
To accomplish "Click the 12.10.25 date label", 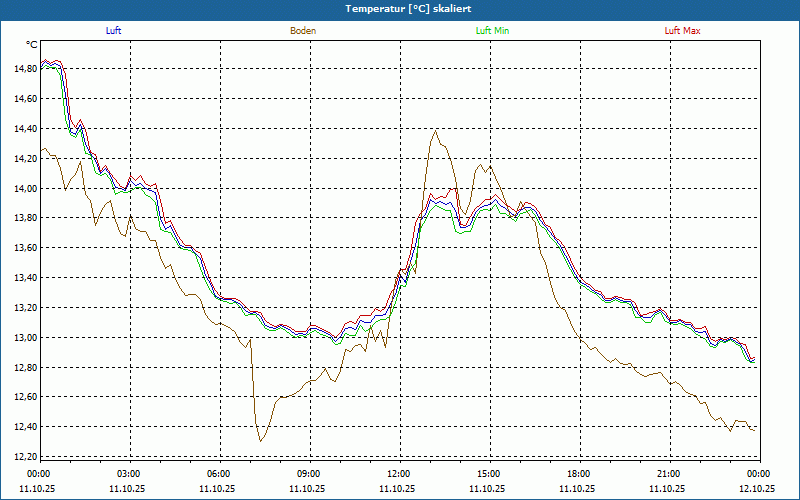I will (757, 489).
